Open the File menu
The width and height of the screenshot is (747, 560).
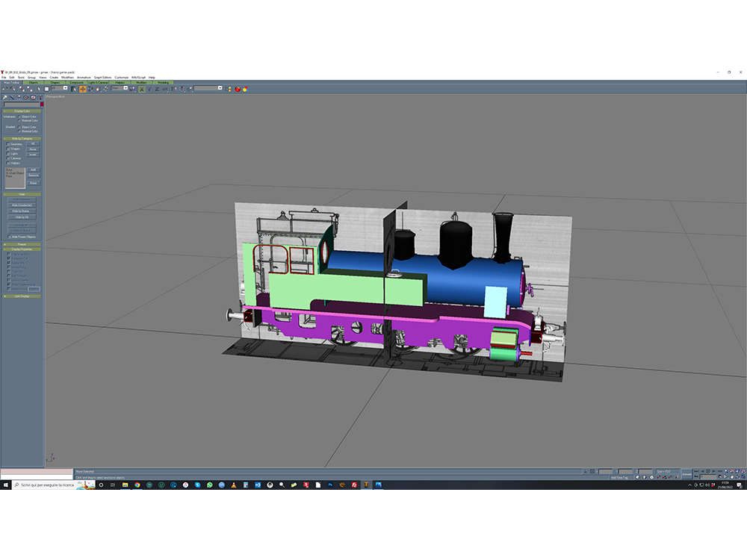[x=3, y=77]
